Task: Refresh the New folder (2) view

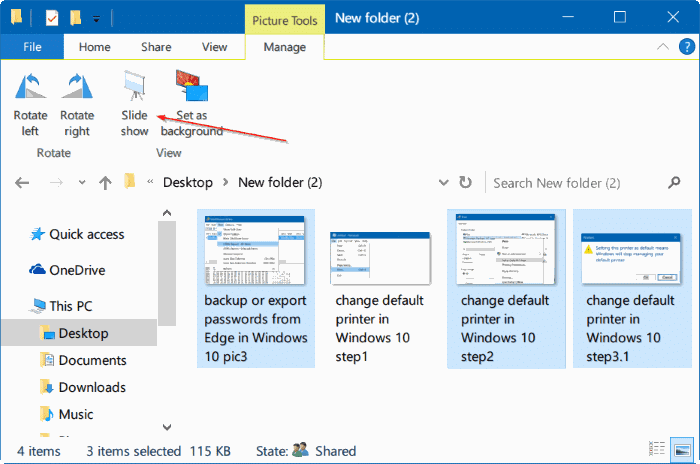Action: (x=465, y=182)
